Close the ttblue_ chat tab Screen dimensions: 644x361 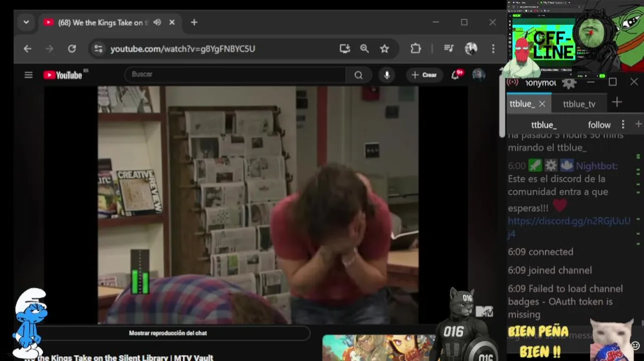[542, 104]
